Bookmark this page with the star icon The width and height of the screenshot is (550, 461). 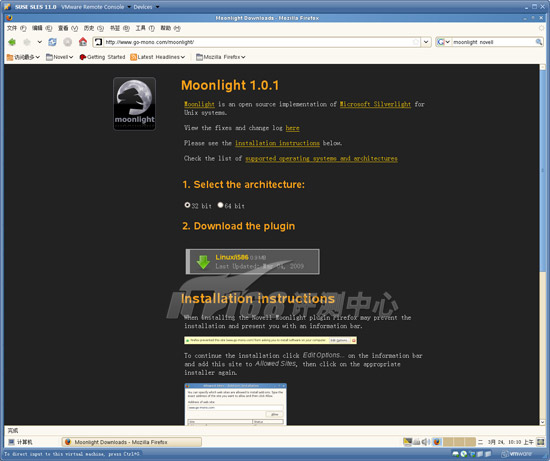pos(416,42)
